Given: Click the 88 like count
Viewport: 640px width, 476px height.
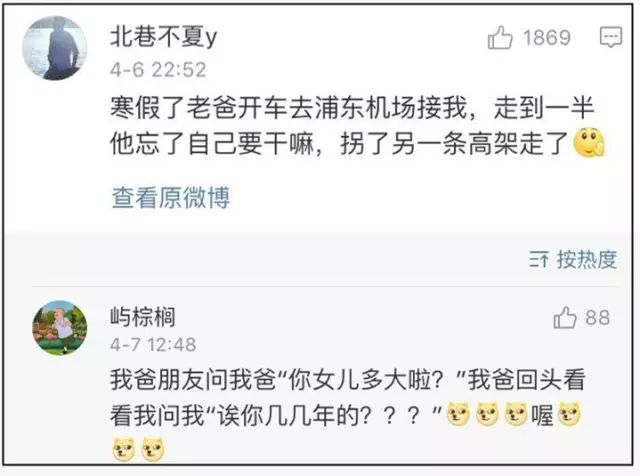Looking at the screenshot, I should 598,318.
